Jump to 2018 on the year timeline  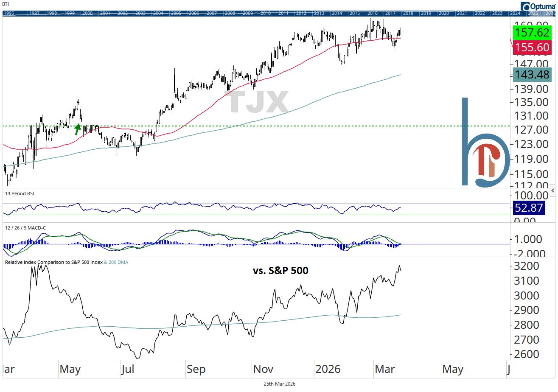coord(408,14)
